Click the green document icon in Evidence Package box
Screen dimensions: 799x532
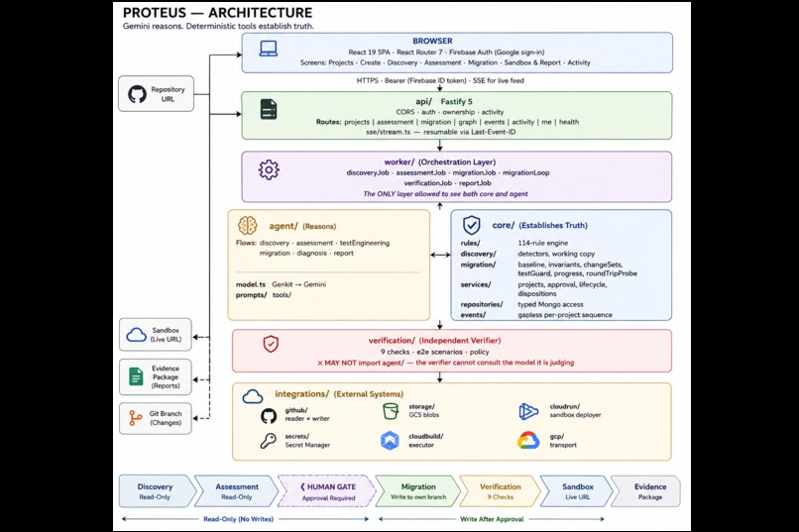[x=136, y=376]
